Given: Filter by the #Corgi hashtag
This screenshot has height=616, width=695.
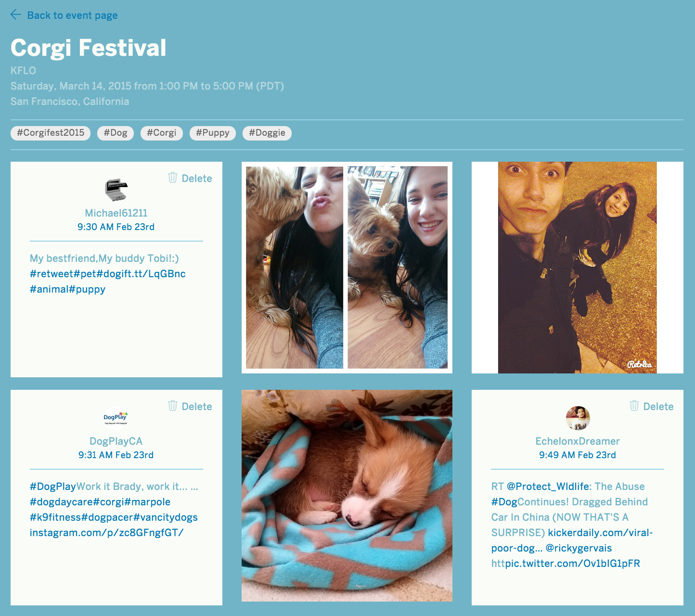Looking at the screenshot, I should point(162,133).
